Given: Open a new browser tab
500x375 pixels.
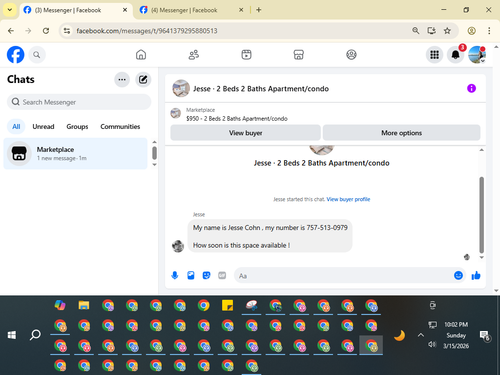Looking at the screenshot, I should click(x=259, y=10).
